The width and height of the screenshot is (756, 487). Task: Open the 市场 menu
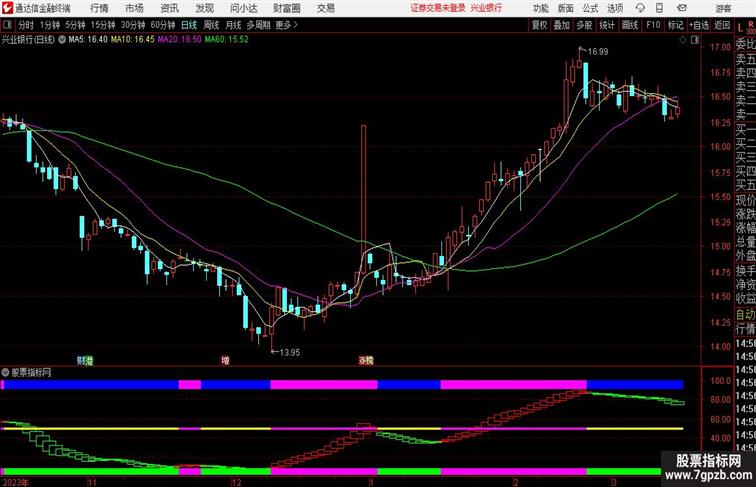point(134,8)
